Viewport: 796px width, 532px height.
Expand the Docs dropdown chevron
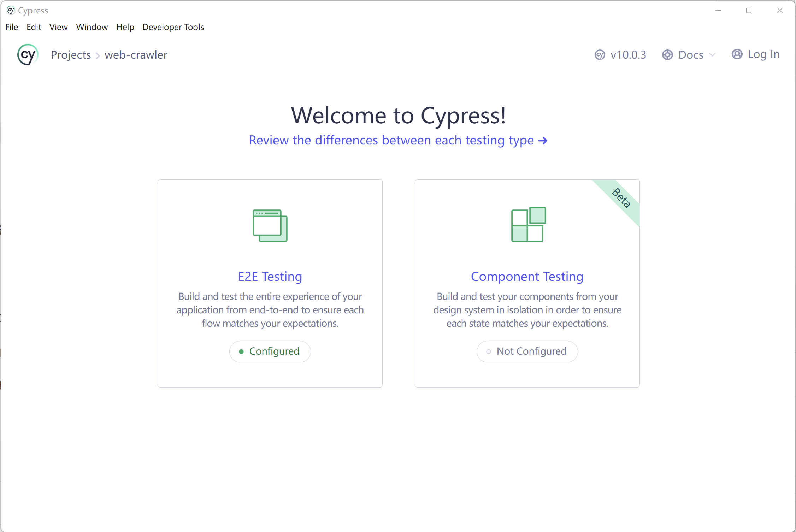coord(712,55)
